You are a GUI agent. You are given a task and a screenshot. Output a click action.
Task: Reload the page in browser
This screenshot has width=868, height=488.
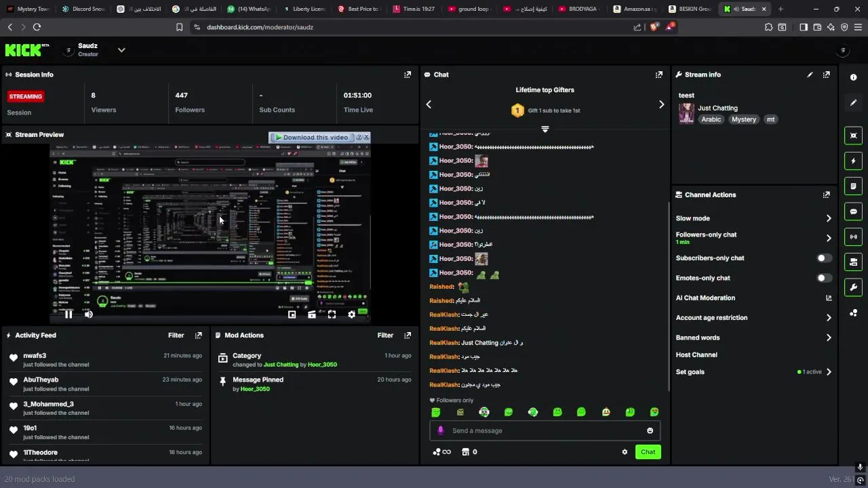tap(37, 27)
